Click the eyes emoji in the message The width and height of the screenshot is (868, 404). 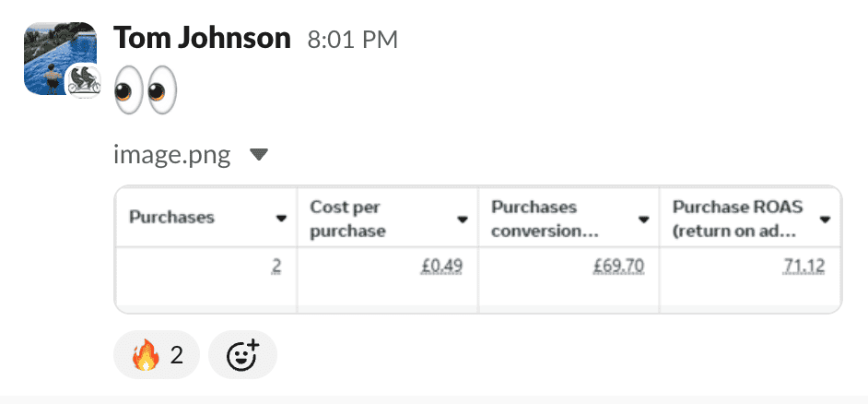pyautogui.click(x=145, y=91)
